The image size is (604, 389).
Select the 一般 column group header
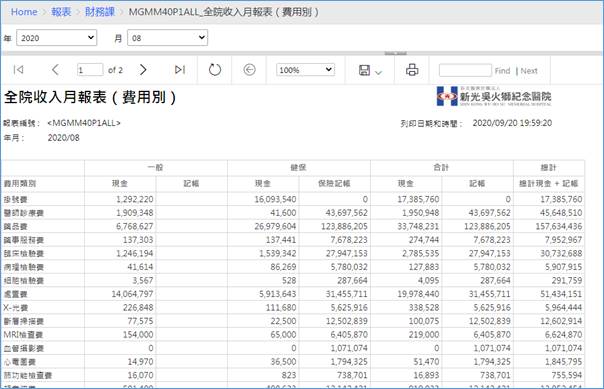tap(156, 168)
